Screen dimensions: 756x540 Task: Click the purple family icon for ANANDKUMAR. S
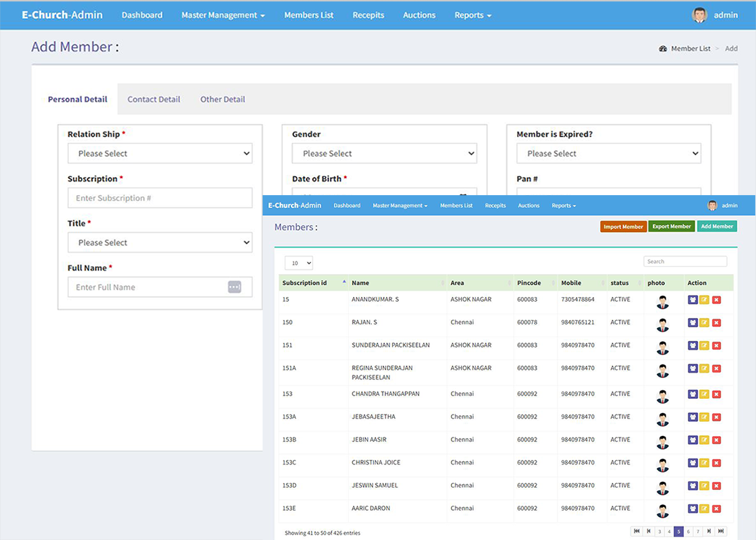pos(693,300)
